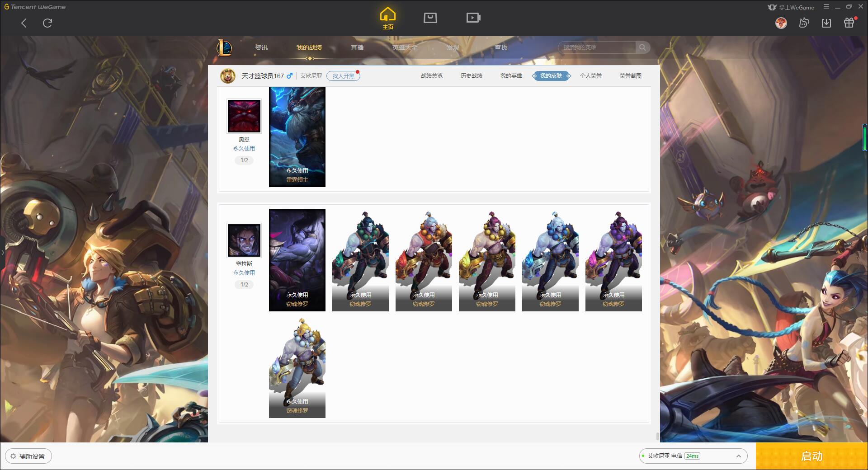Click the 掌上WeGame link
The height and width of the screenshot is (470, 868).
[791, 7]
